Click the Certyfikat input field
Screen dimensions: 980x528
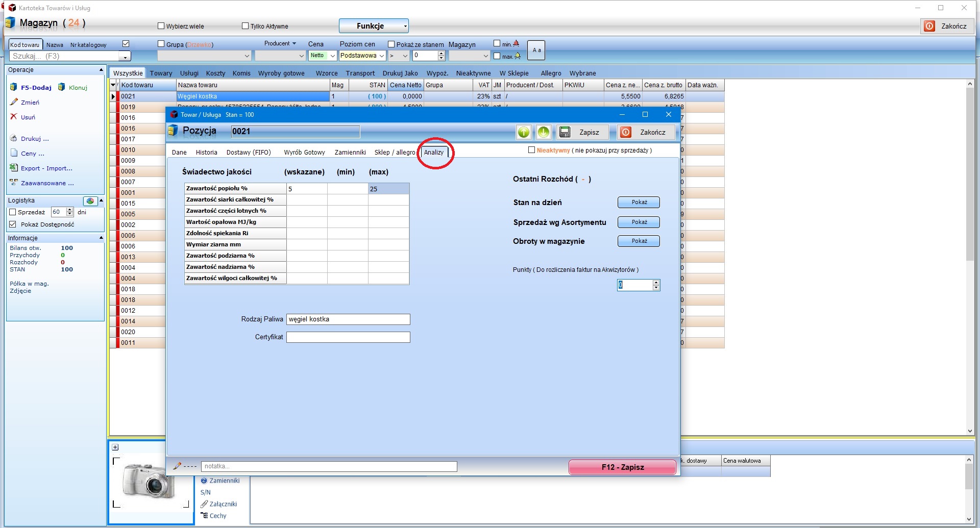point(348,337)
